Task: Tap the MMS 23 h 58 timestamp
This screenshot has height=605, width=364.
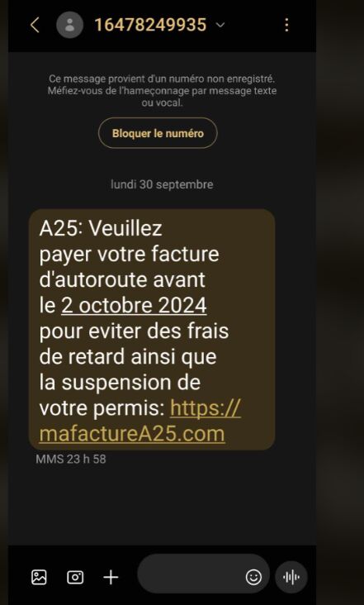Action: tap(71, 460)
